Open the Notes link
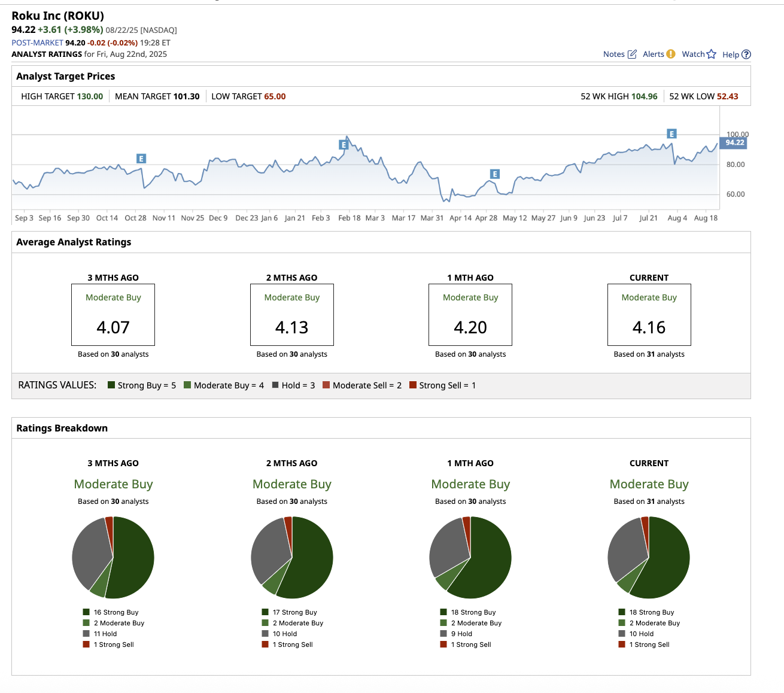 pos(614,54)
